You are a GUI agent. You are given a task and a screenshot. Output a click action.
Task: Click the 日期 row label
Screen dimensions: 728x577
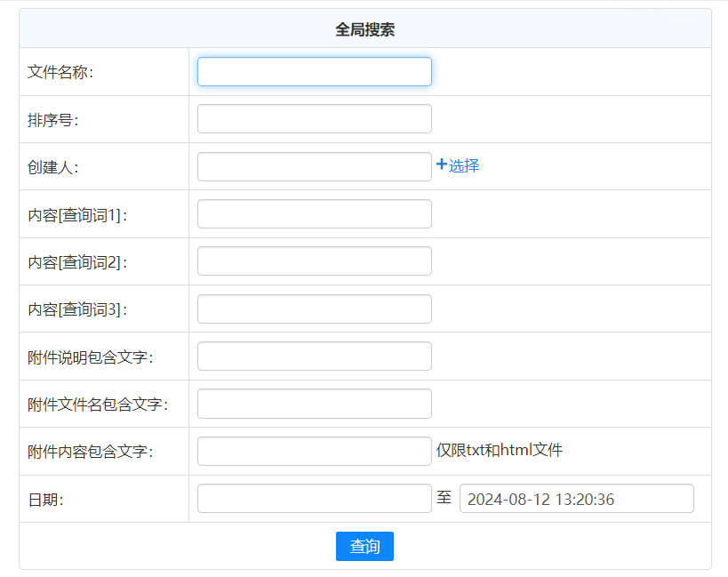pos(45,500)
